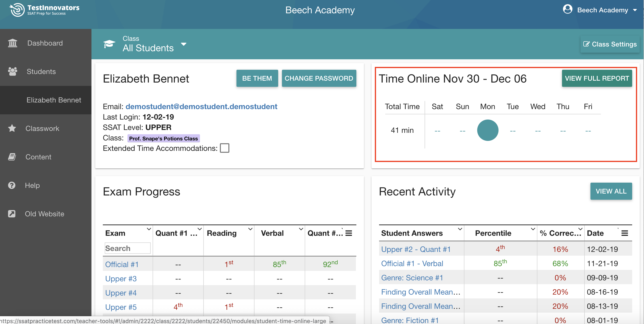
Task: Select Elizabeth Bennet sidebar item
Action: 46,100
